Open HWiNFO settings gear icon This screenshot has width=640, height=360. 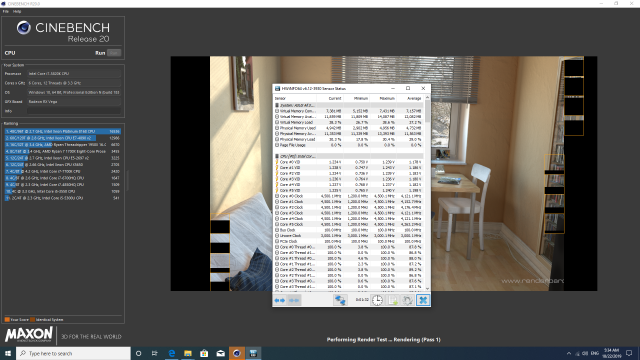point(407,300)
